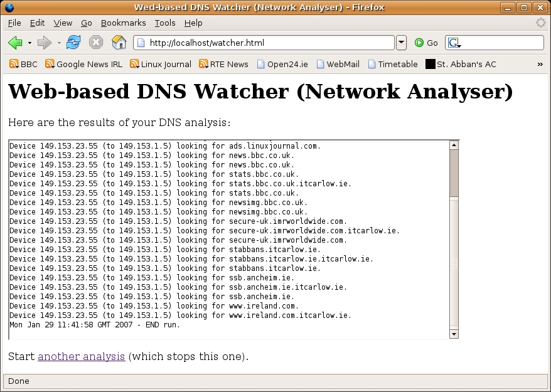Image resolution: width=551 pixels, height=392 pixels.
Task: Expand the address bar URL dropdown
Action: point(401,43)
